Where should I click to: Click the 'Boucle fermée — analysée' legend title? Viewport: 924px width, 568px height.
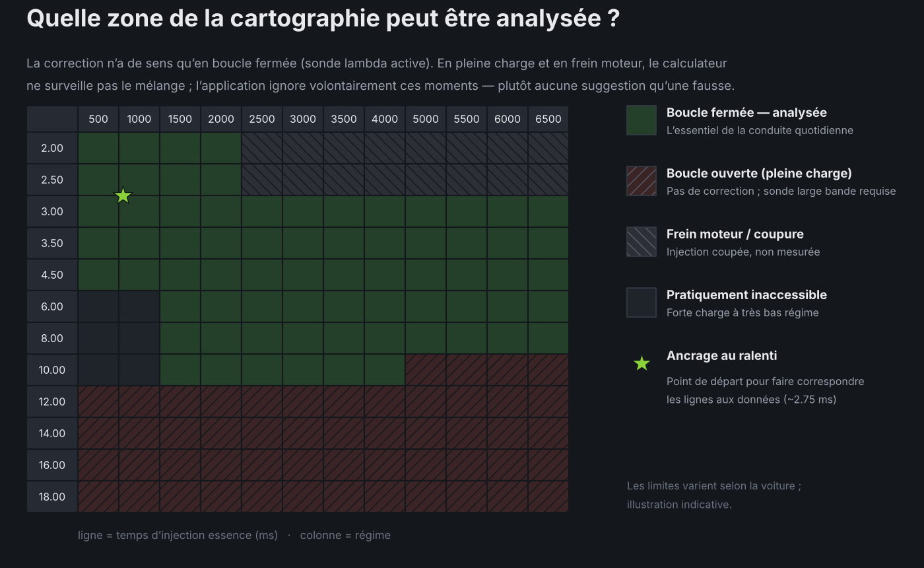[x=746, y=112]
